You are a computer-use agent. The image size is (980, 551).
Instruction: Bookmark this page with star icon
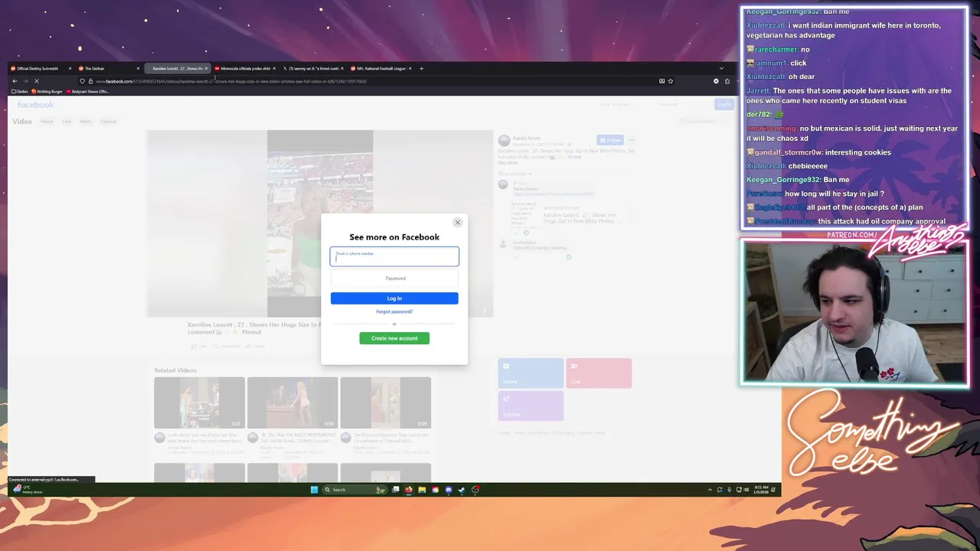[671, 81]
